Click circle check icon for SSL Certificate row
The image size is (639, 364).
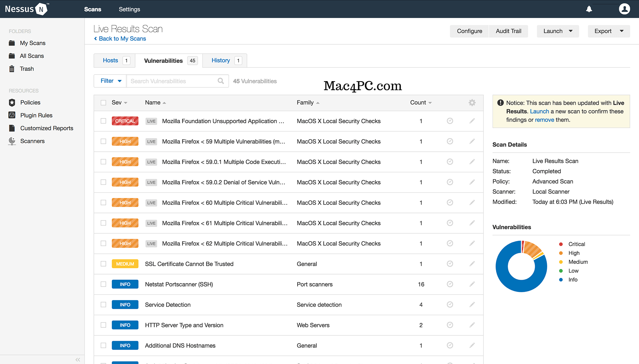[x=450, y=264]
